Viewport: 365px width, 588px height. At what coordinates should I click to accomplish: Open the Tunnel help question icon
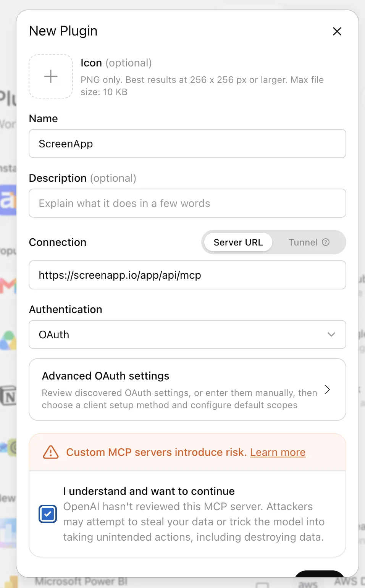click(326, 242)
